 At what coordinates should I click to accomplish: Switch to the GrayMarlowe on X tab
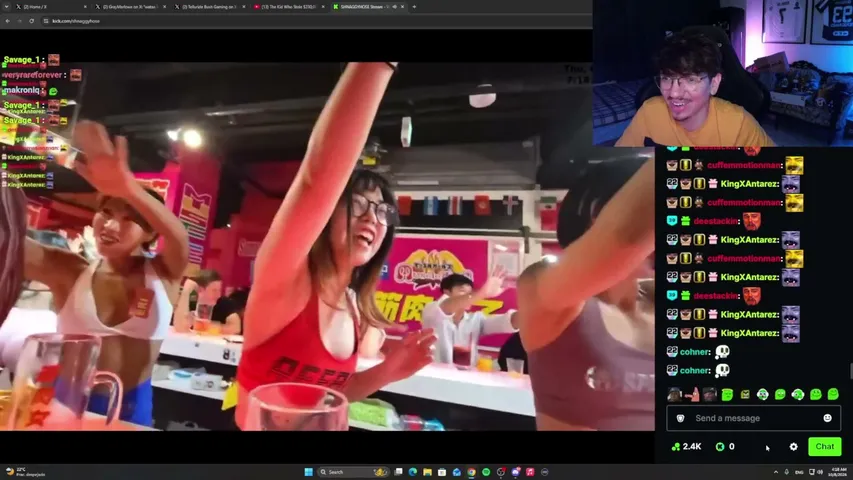(x=129, y=7)
